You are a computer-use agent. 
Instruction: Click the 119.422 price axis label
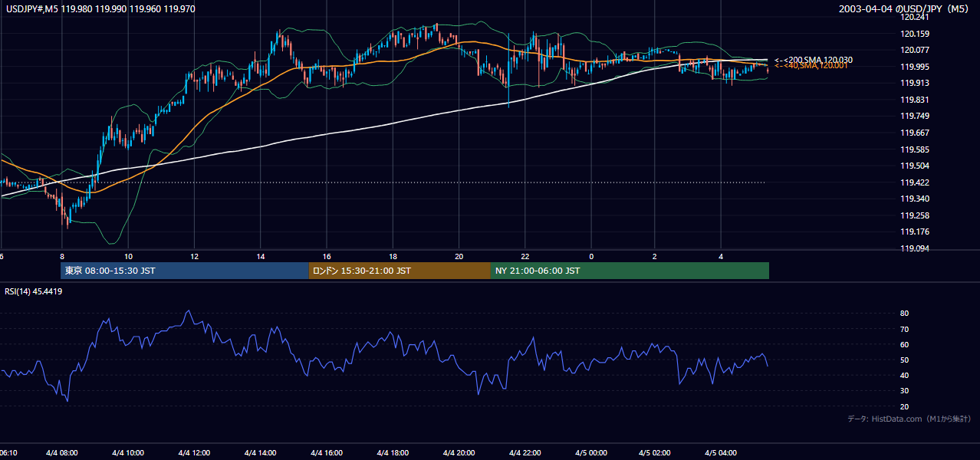pyautogui.click(x=914, y=182)
